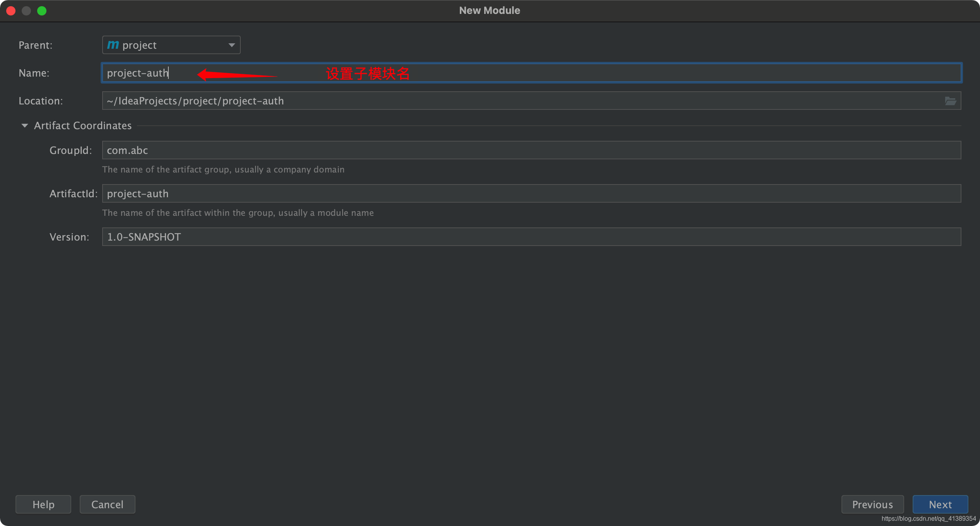Browse for folder via Location folder icon
Image resolution: width=980 pixels, height=526 pixels.
click(950, 101)
